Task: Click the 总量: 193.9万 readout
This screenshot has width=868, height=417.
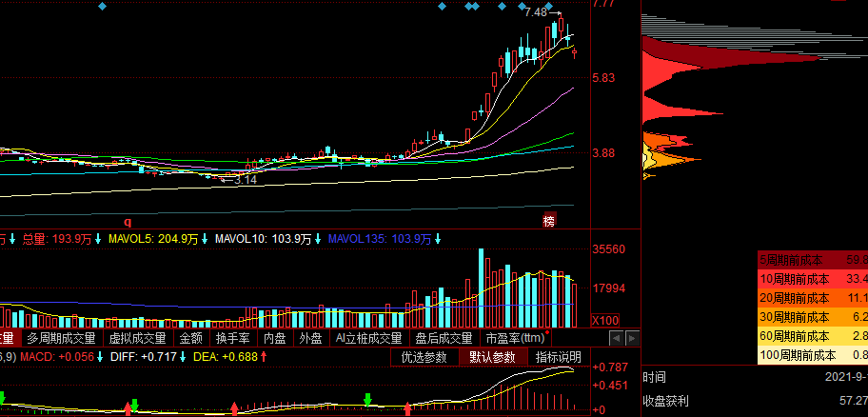Action: pos(57,239)
